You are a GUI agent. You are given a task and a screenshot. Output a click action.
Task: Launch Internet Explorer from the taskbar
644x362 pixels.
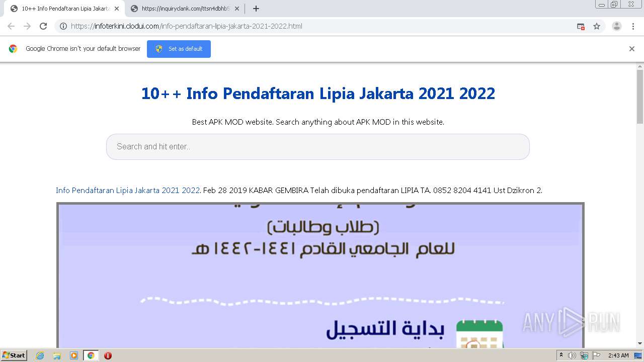pyautogui.click(x=40, y=355)
